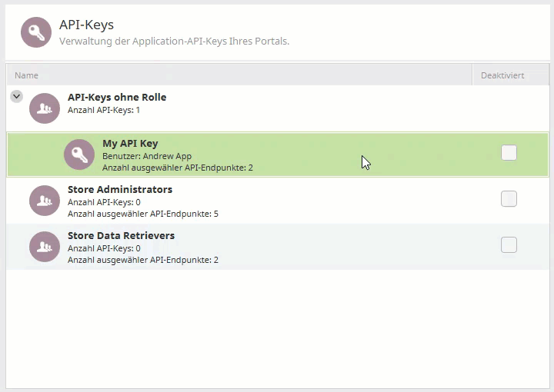Click the Verwaltung der Application-API-Keys subtitle

(x=174, y=41)
